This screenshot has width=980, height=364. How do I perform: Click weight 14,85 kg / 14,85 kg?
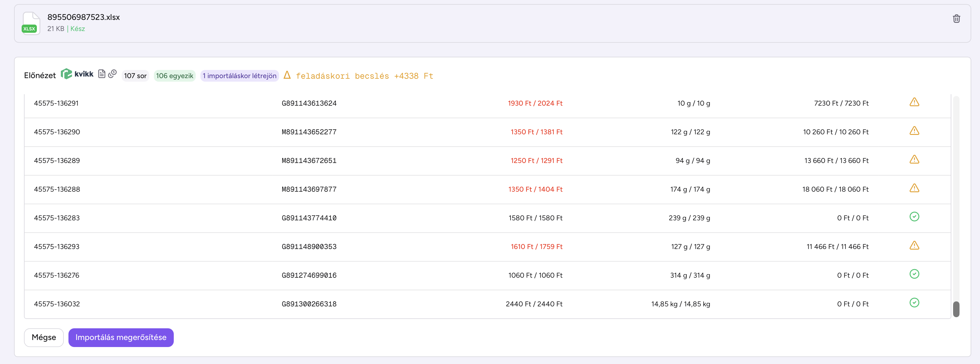(681, 304)
